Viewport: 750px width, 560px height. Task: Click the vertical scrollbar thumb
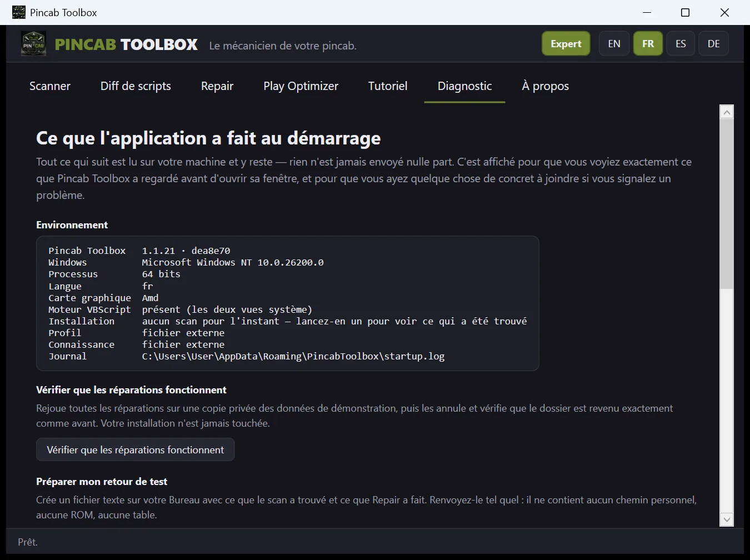point(727,204)
